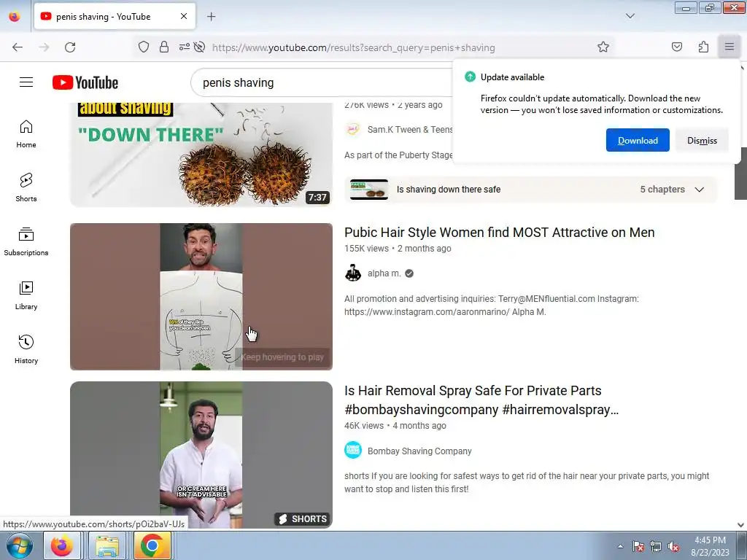Click the network tray icon
The height and width of the screenshot is (560, 747).
(656, 546)
